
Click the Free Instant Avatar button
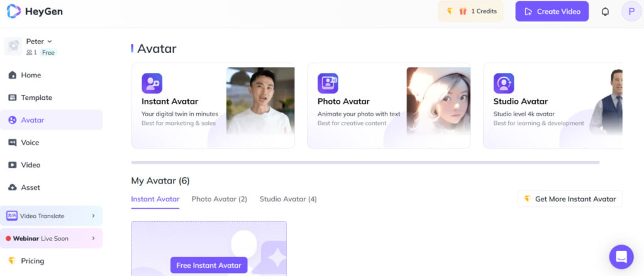(x=209, y=265)
